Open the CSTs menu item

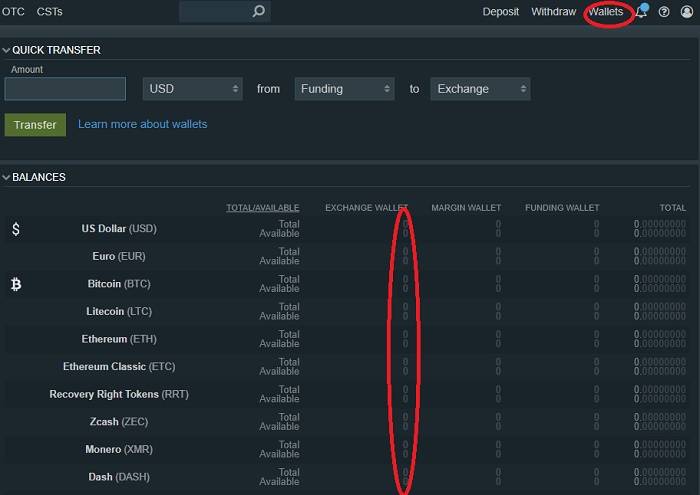pos(50,12)
